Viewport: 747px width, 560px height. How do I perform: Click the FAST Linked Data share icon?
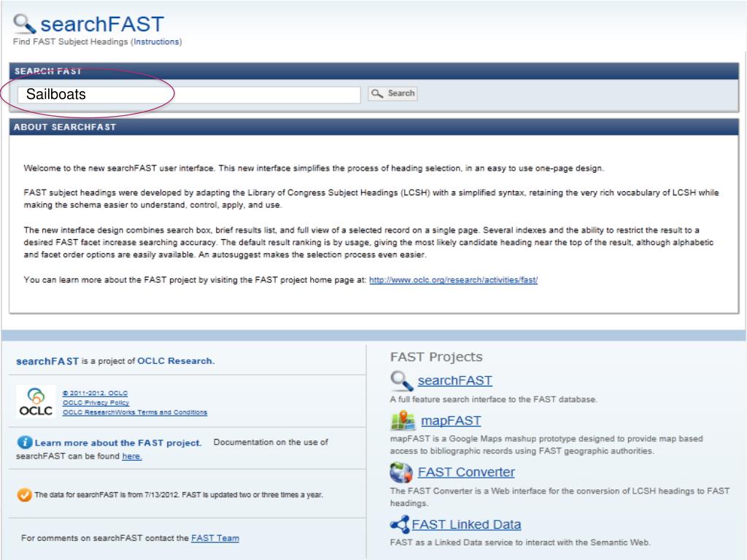400,524
